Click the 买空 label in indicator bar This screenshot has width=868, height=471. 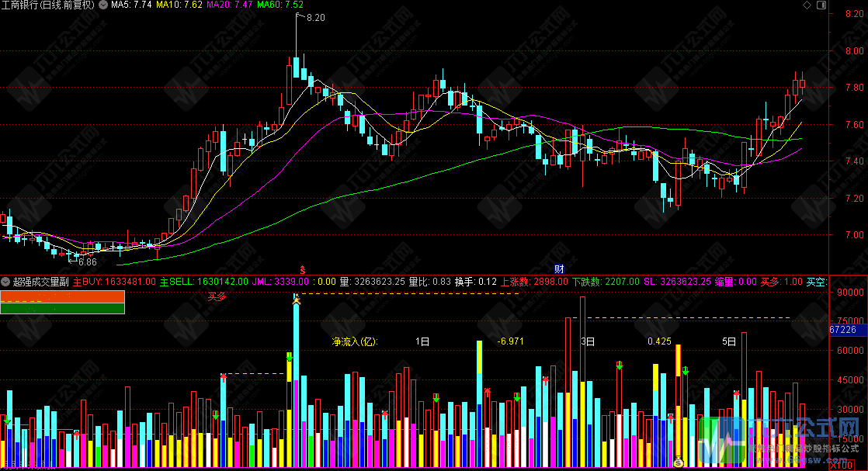[x=817, y=282]
